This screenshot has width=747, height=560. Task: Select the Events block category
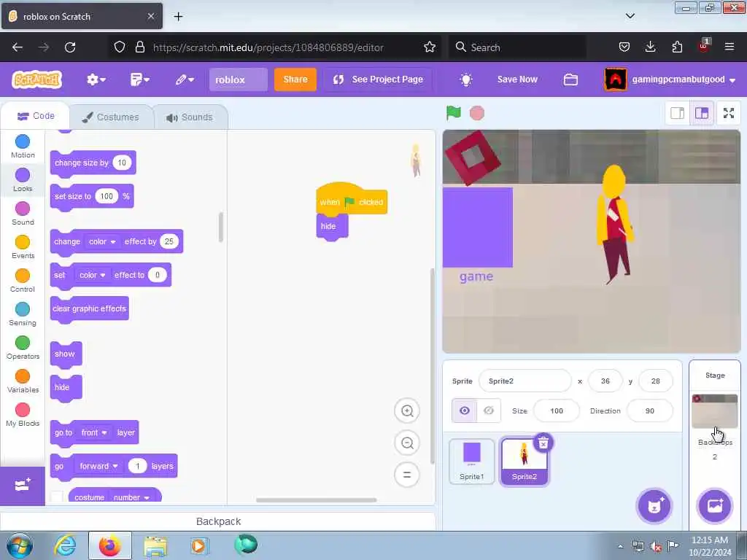[x=23, y=246]
